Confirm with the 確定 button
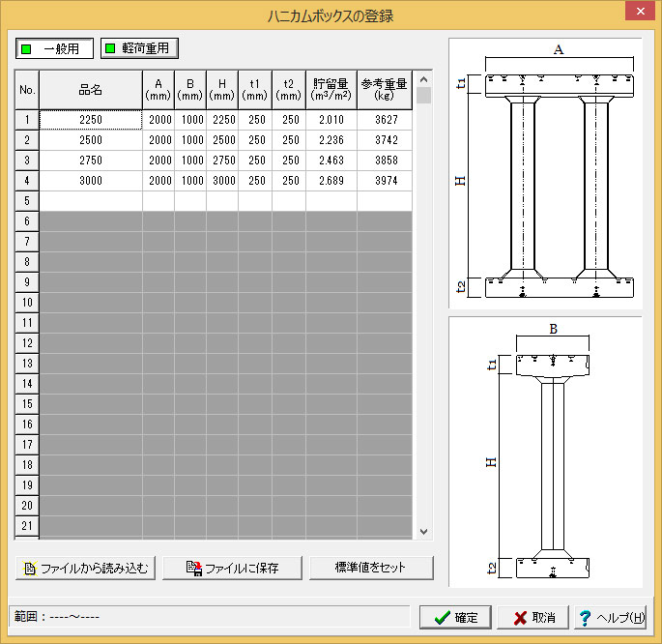The width and height of the screenshot is (662, 644). pyautogui.click(x=455, y=618)
